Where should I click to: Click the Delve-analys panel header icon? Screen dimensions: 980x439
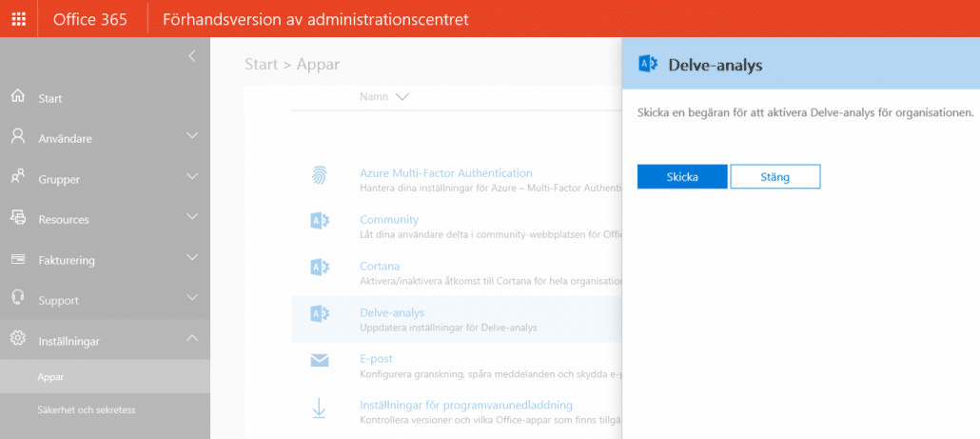pyautogui.click(x=648, y=64)
